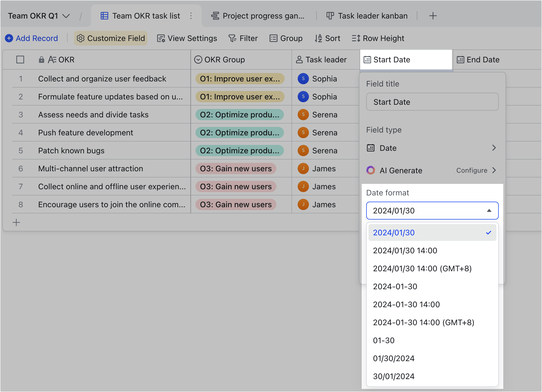542x392 pixels.
Task: Open Customize Field
Action: tap(111, 38)
